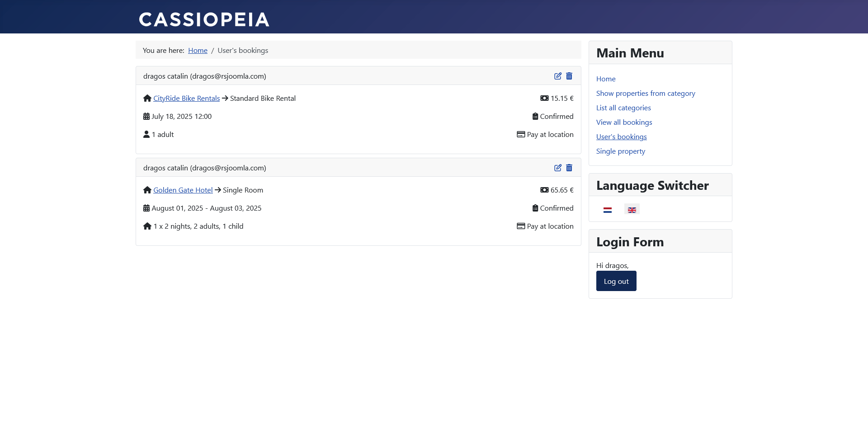Edit the Golden Gate Hotel booking

(558, 168)
